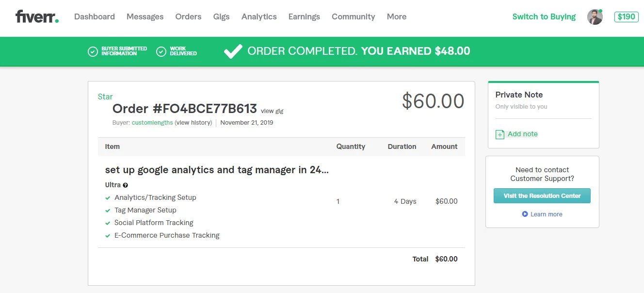
Task: Click the Switch to Buying link
Action: [x=544, y=17]
